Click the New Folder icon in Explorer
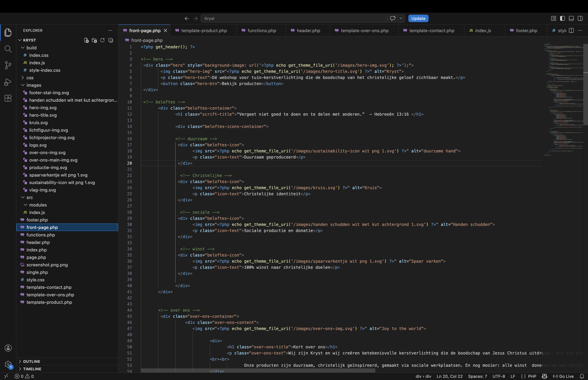The width and height of the screenshot is (588, 380). pyautogui.click(x=94, y=40)
